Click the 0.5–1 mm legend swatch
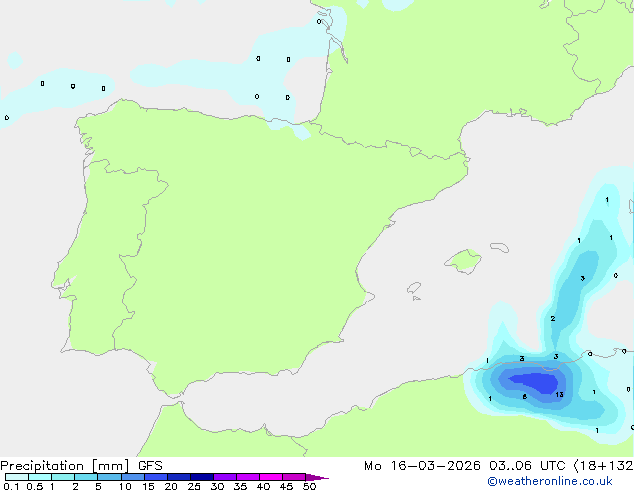Viewport: 634px width, 490px height. click(x=40, y=477)
